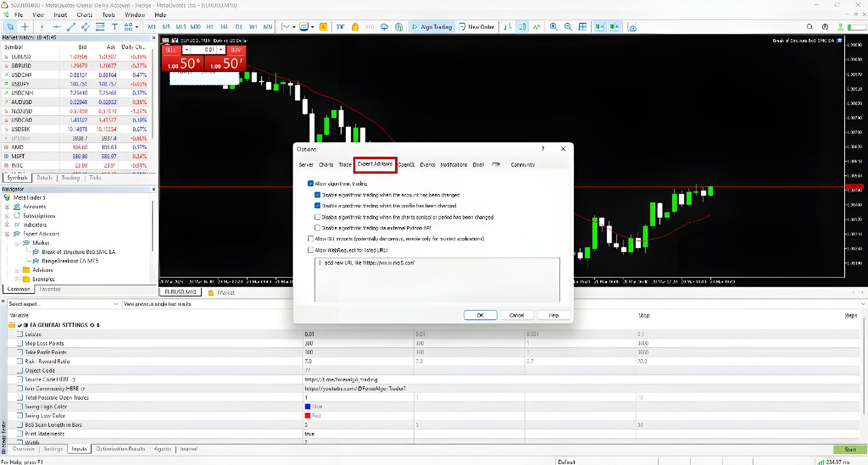Toggle the chart grid tile icon
868x465 pixels.
click(x=583, y=27)
